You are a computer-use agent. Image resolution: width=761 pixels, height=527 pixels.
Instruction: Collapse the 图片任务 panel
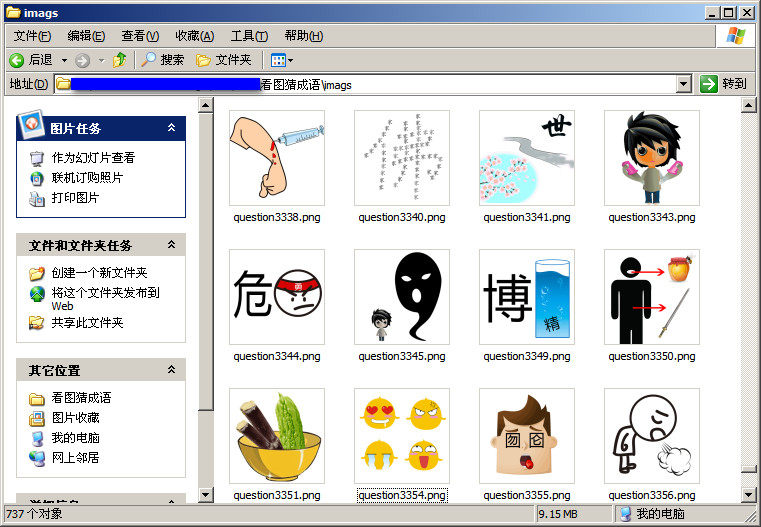[x=171, y=128]
